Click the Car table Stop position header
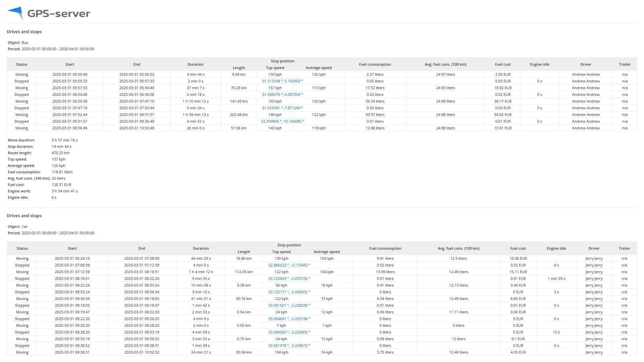 coord(289,245)
